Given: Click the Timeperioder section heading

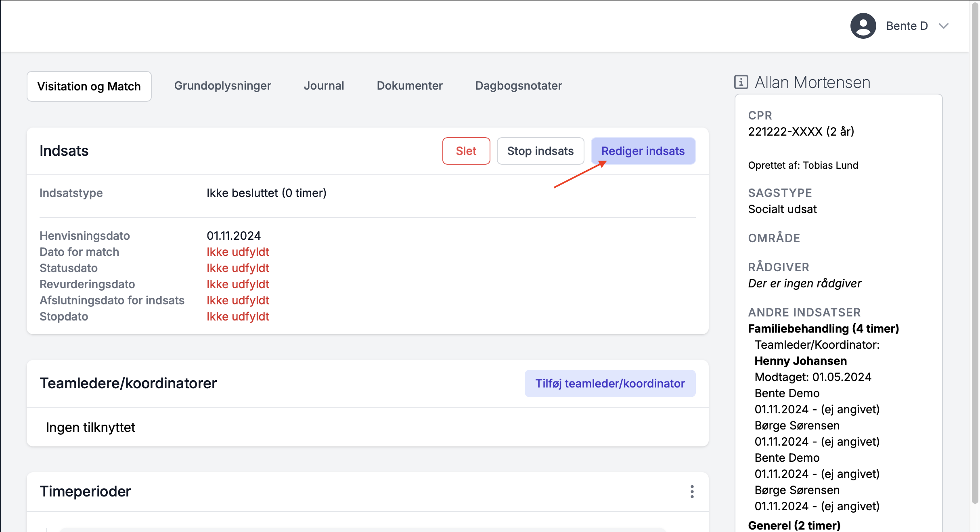Looking at the screenshot, I should point(85,491).
